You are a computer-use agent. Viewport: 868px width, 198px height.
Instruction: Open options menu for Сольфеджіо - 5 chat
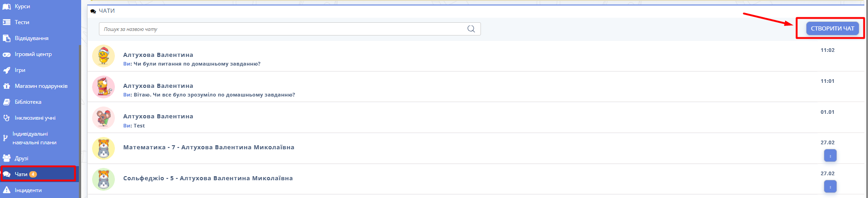click(830, 187)
